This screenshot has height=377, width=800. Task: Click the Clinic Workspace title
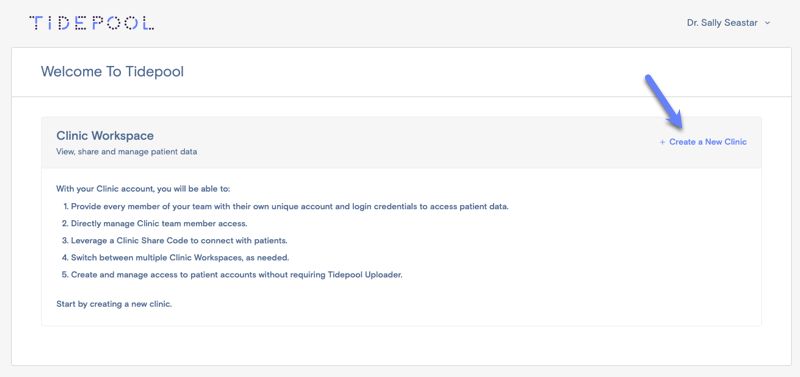105,136
